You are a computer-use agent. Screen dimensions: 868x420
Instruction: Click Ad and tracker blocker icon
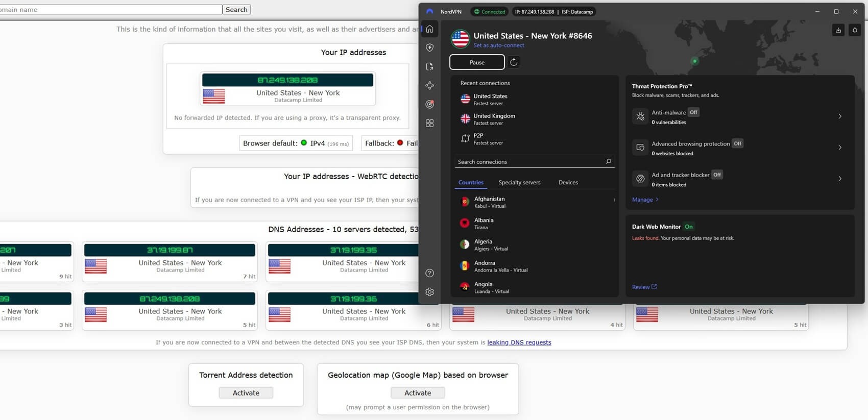point(640,179)
